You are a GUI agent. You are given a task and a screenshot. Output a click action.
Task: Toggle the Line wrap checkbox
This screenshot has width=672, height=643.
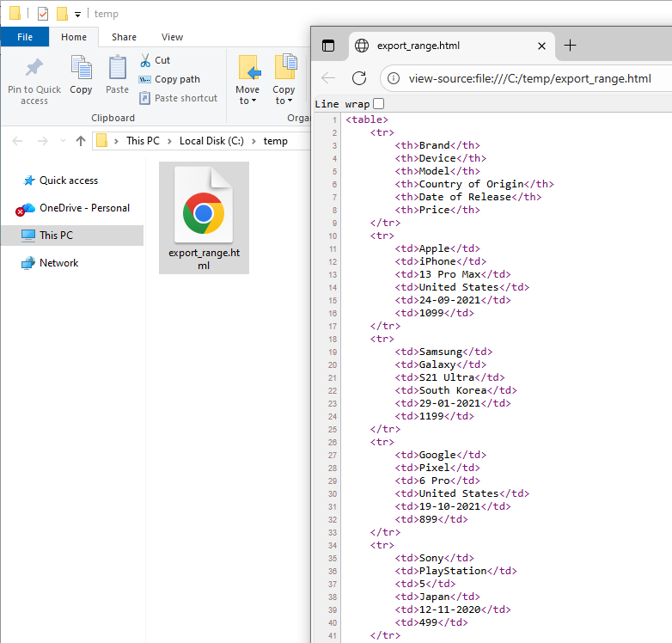(x=378, y=104)
